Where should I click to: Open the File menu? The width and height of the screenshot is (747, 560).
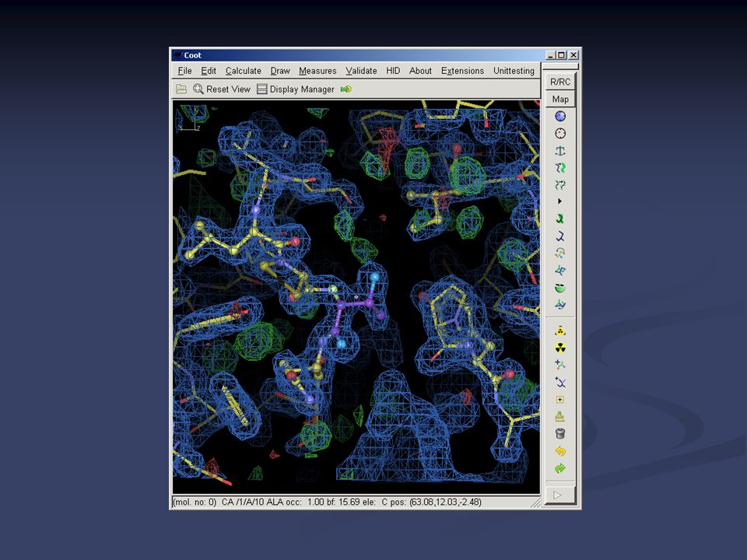(x=185, y=71)
